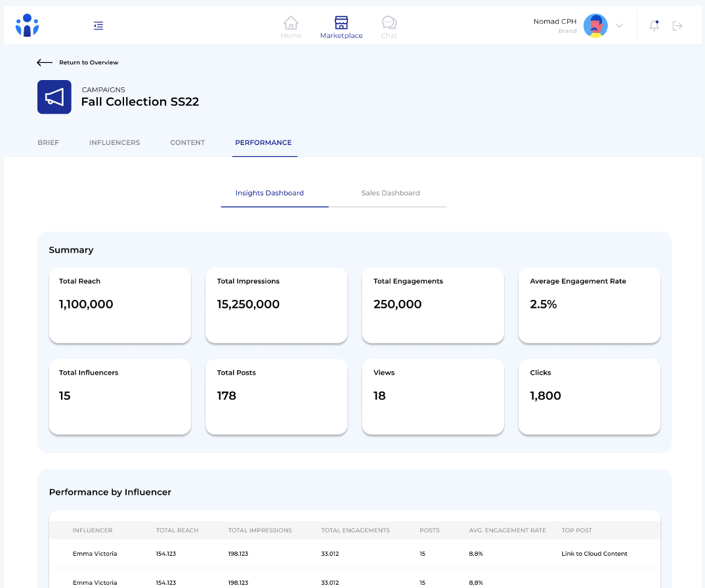
Task: Open the Influencers tab
Action: (114, 142)
